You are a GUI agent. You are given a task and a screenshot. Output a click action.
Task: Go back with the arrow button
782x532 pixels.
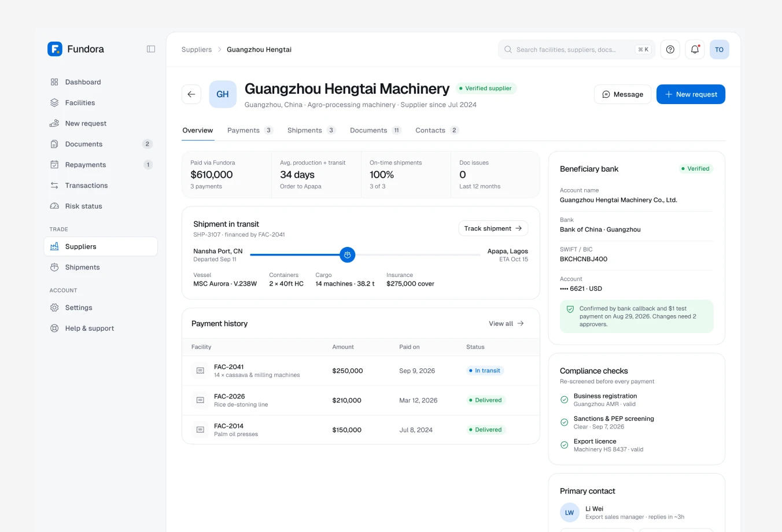191,94
